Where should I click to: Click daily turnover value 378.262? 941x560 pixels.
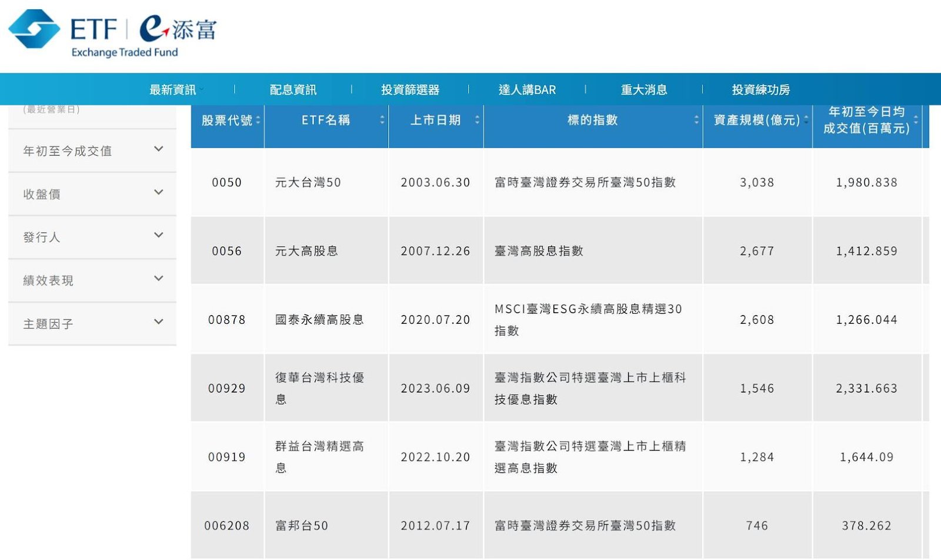867,525
